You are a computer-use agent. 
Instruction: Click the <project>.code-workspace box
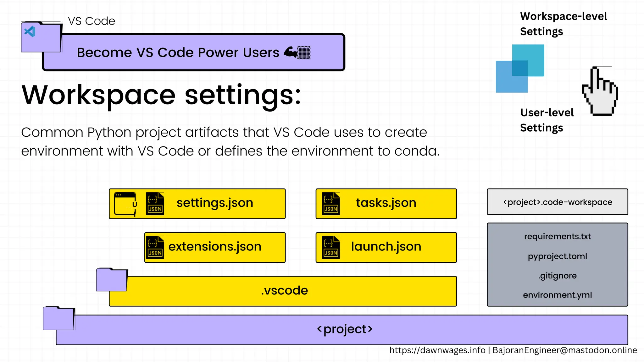coord(558,202)
